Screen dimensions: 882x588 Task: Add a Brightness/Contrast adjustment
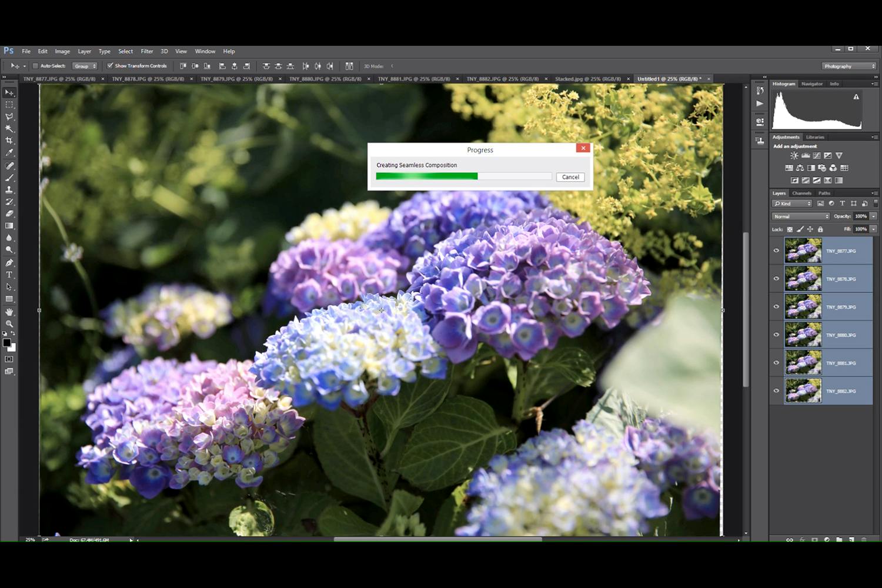click(x=794, y=156)
